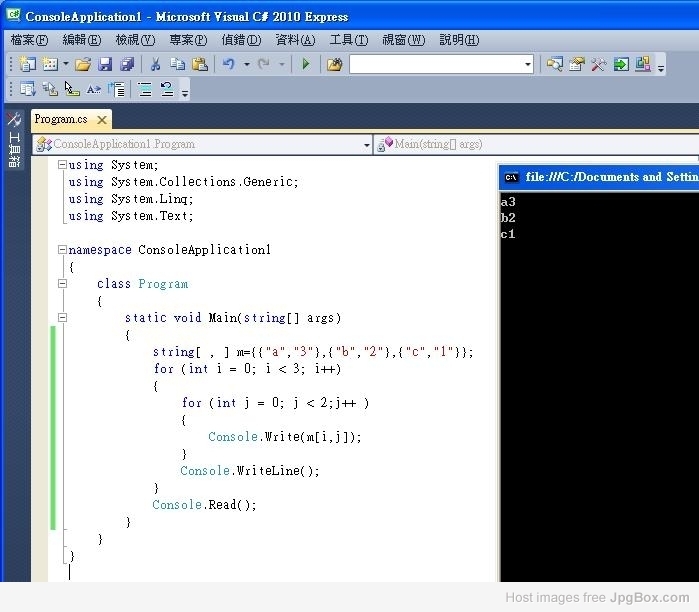Click the Cut scissors icon
Screen dimensions: 699x612
[x=155, y=64]
